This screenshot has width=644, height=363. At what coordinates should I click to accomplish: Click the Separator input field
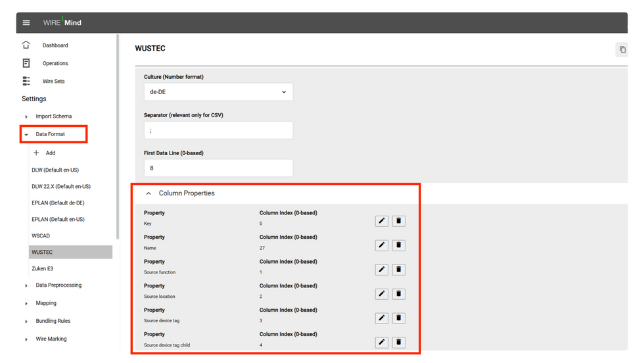pos(218,130)
